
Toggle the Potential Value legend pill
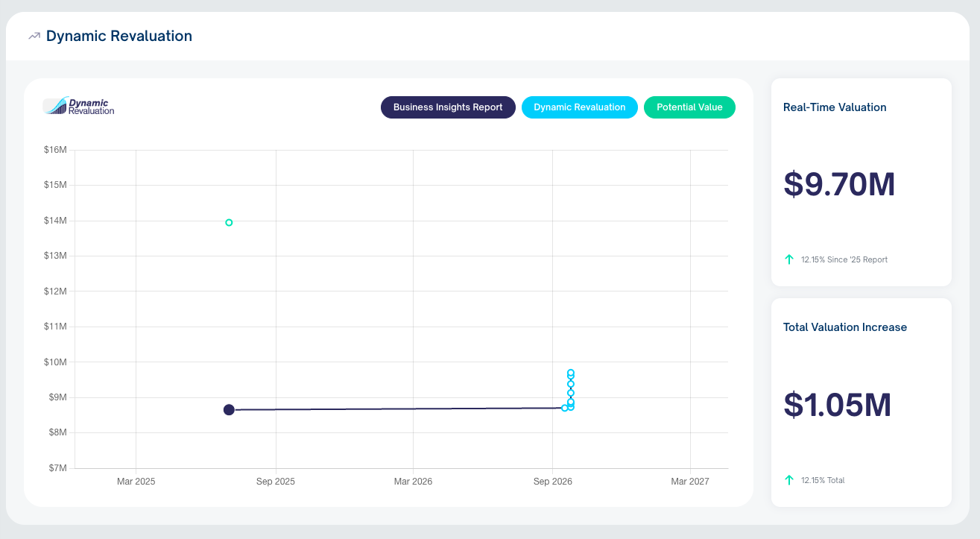pos(689,107)
